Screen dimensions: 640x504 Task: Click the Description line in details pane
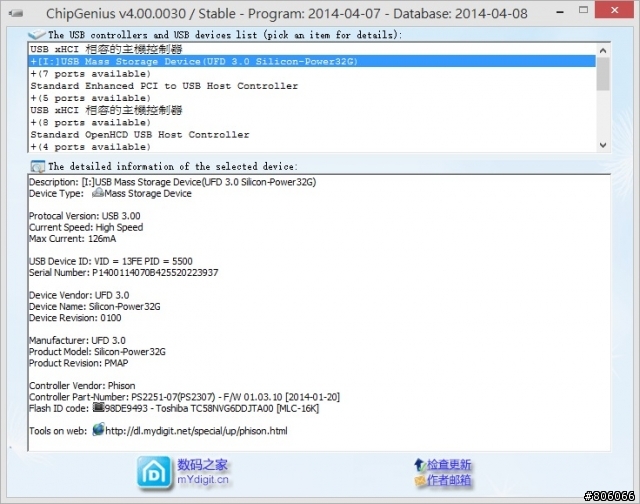click(x=173, y=182)
